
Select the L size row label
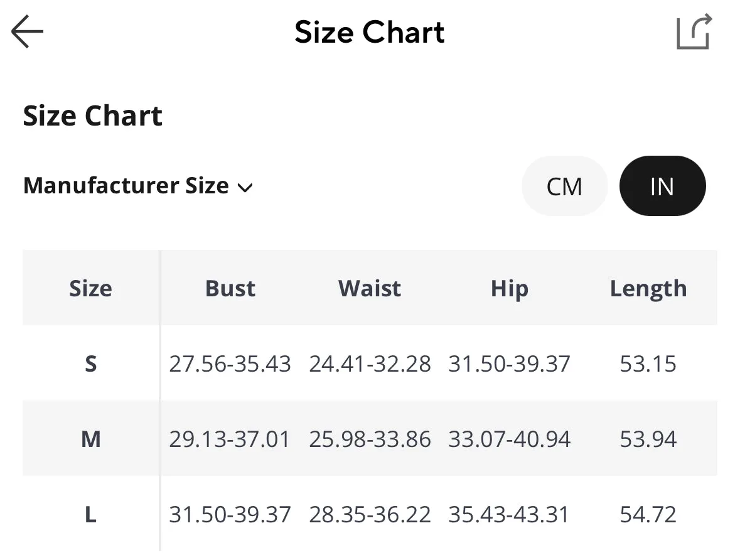click(90, 514)
